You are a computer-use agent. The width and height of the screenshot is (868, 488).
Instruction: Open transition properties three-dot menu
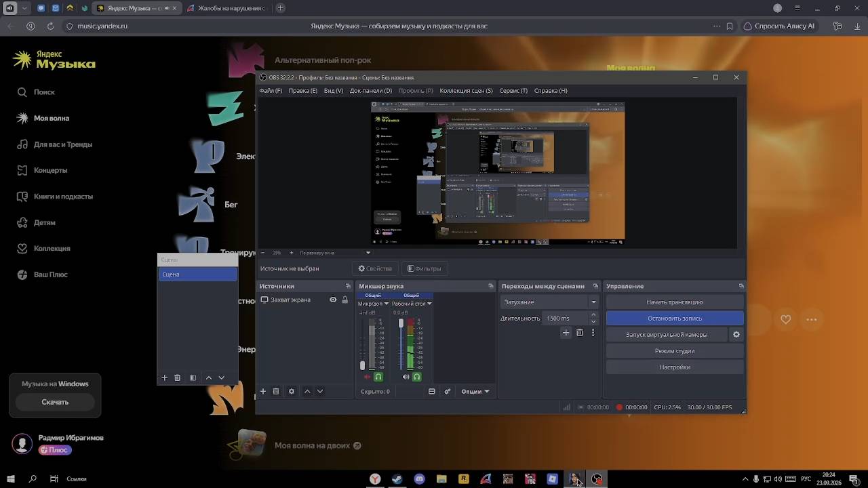click(593, 333)
